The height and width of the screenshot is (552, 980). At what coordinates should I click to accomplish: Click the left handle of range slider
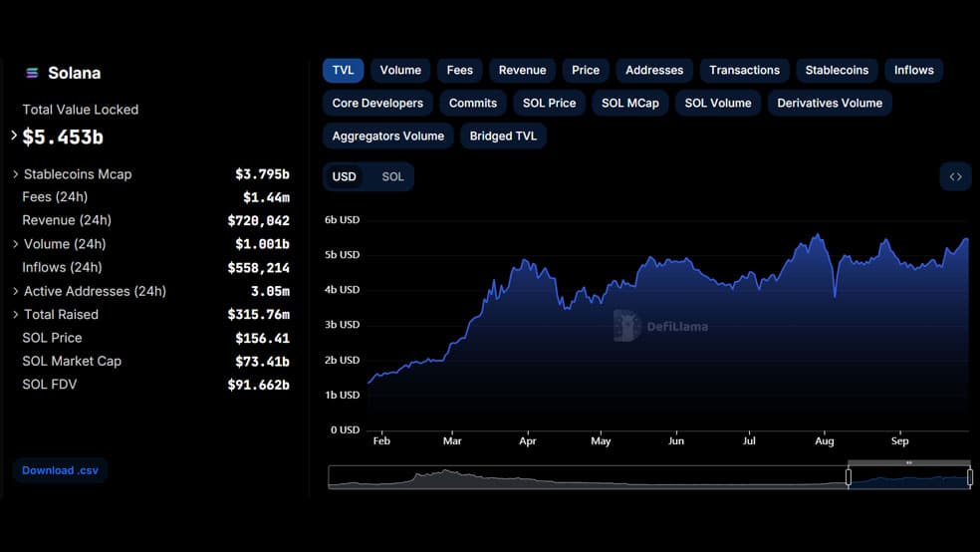pyautogui.click(x=849, y=477)
